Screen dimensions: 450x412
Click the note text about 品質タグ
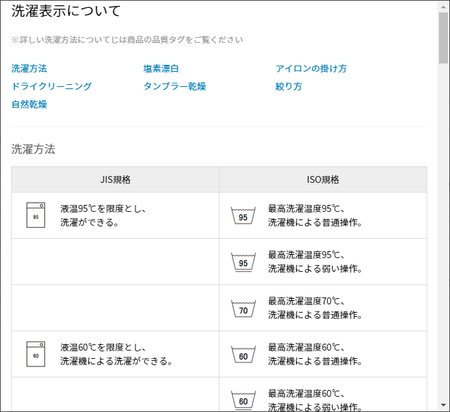pos(127,40)
